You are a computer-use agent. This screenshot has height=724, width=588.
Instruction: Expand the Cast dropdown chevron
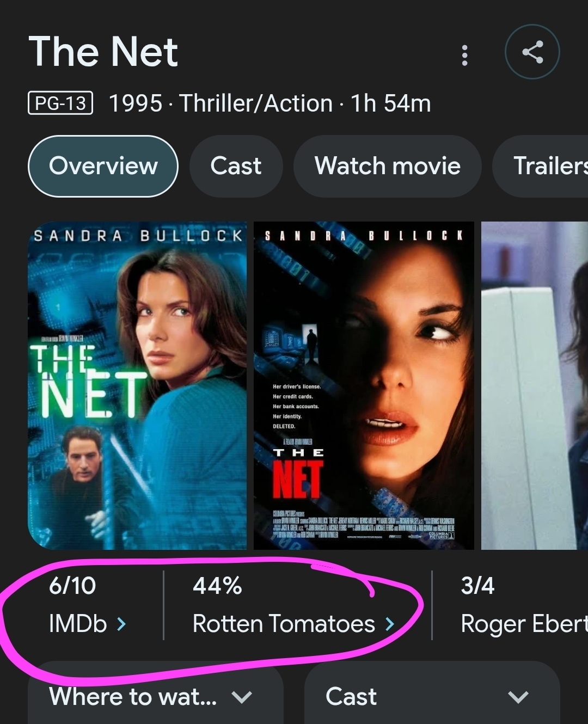coord(517,697)
